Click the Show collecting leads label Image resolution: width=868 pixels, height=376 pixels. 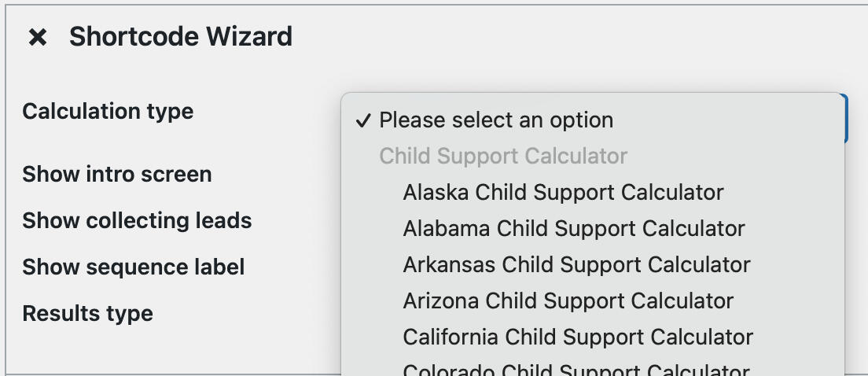coord(137,220)
